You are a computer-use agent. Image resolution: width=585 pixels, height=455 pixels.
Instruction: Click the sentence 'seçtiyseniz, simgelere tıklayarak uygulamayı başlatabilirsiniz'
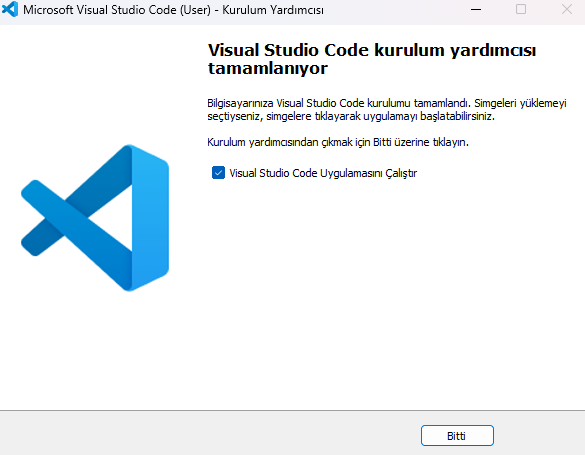tap(351, 116)
